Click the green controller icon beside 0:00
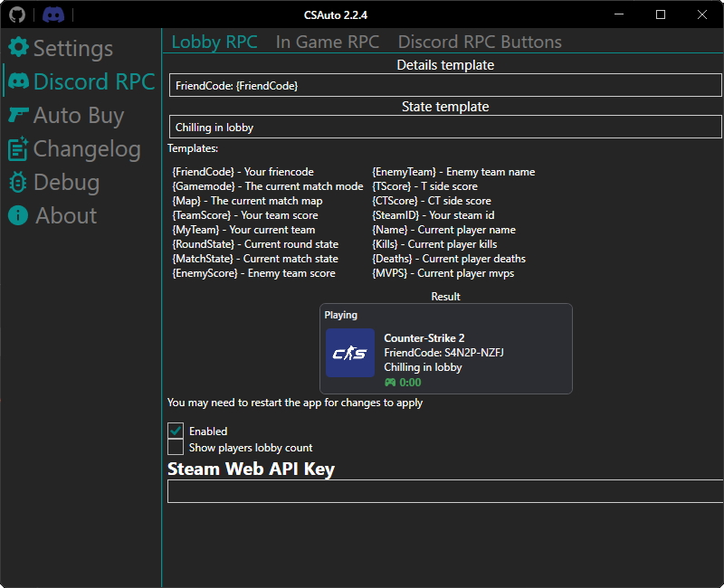Screen dimensions: 724x588 pos(390,382)
